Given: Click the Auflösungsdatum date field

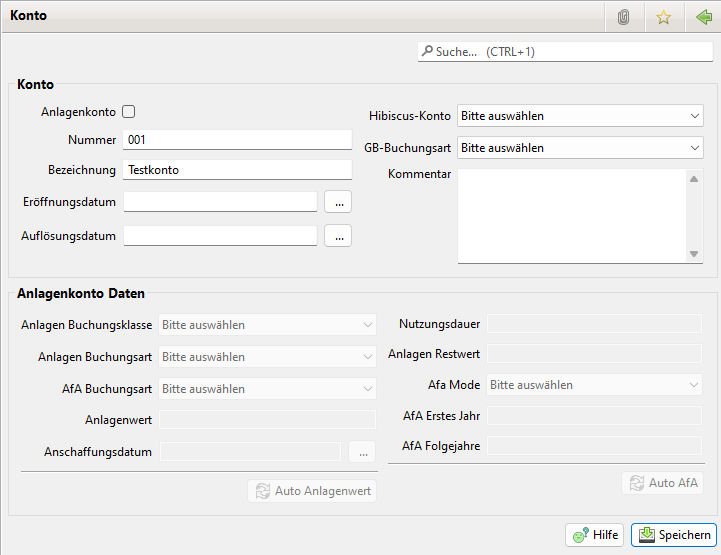Looking at the screenshot, I should click(220, 236).
